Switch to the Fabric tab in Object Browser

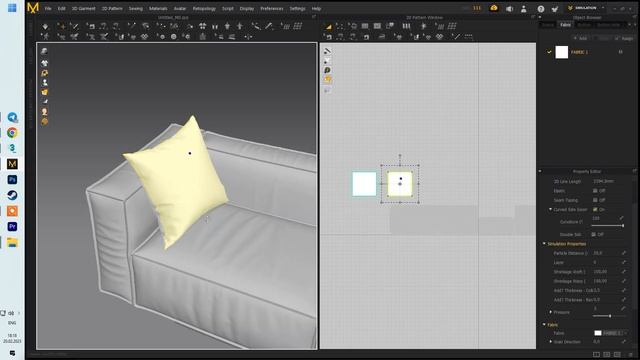(565, 25)
